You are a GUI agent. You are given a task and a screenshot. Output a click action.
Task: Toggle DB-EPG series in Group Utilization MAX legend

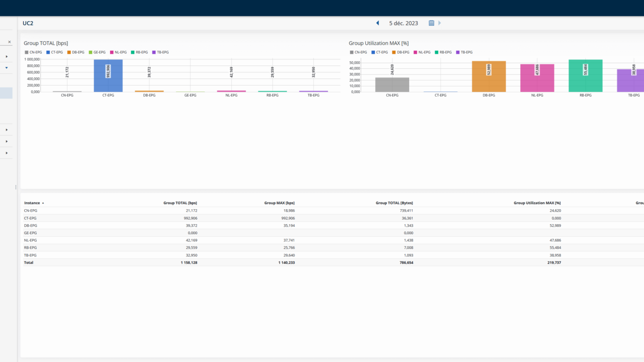click(401, 52)
